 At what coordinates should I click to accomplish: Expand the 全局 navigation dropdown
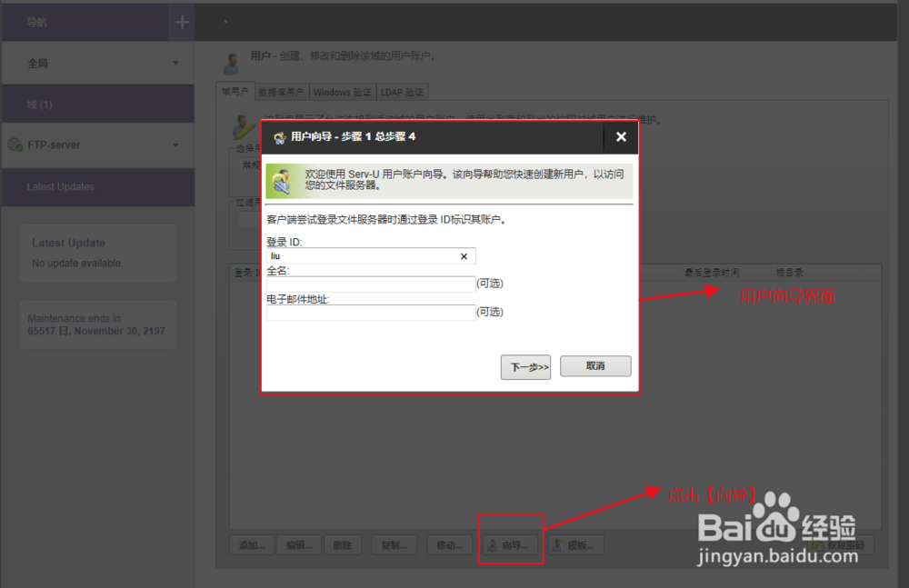tap(175, 63)
